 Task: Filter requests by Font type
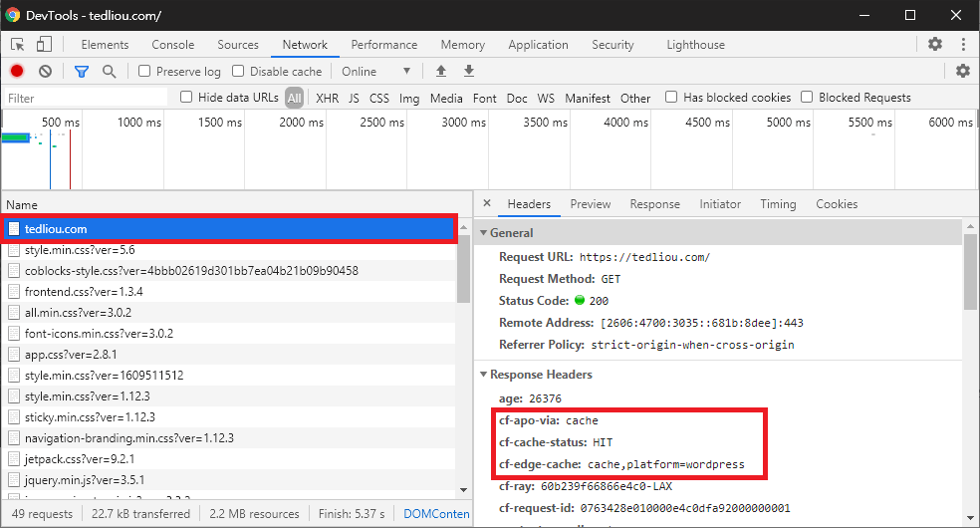pos(485,98)
